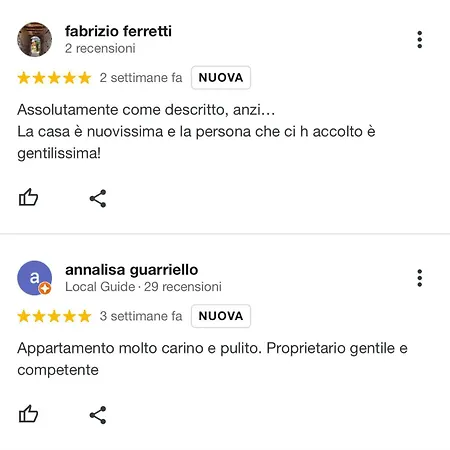This screenshot has width=450, height=450.
Task: Open annalisa guarriello's purple avatar
Action: coord(34,278)
